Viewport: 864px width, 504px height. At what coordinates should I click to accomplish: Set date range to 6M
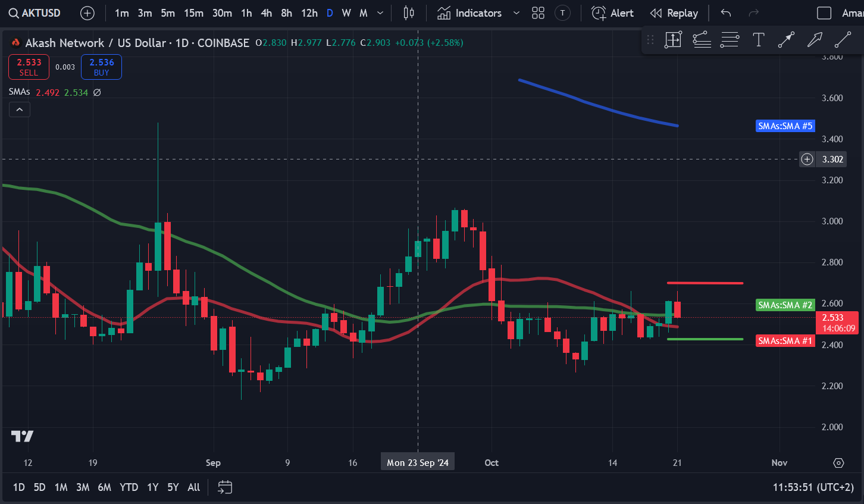[x=105, y=487]
